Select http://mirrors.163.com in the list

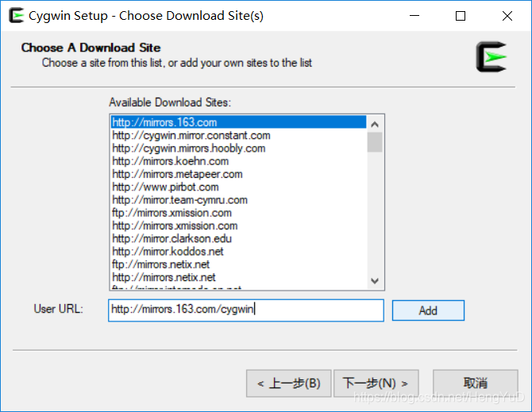point(238,122)
